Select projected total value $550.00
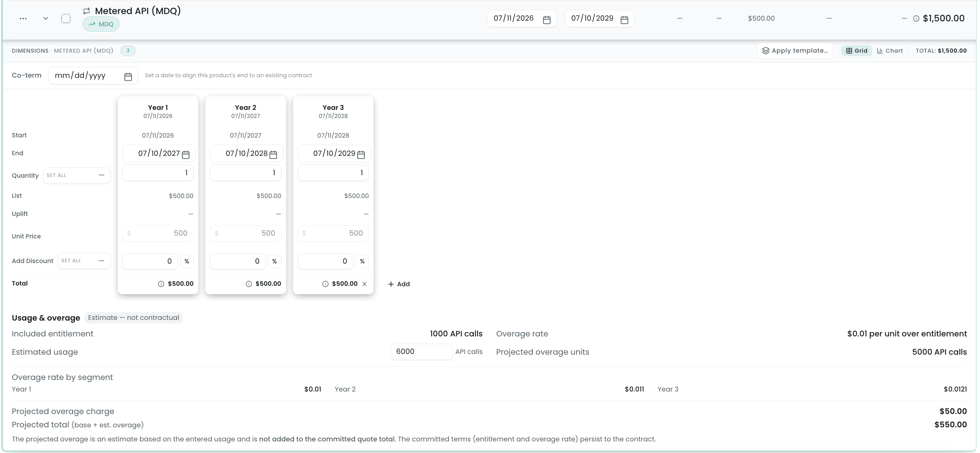 click(950, 425)
